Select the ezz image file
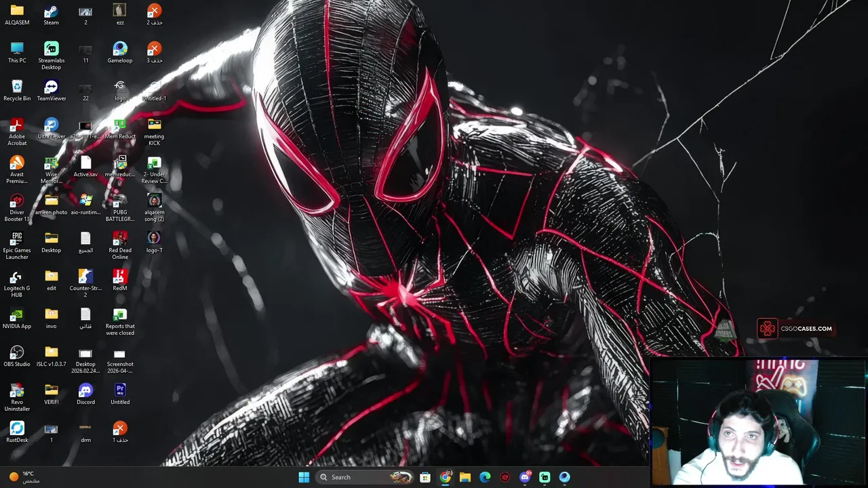The height and width of the screenshot is (488, 868). (x=120, y=14)
